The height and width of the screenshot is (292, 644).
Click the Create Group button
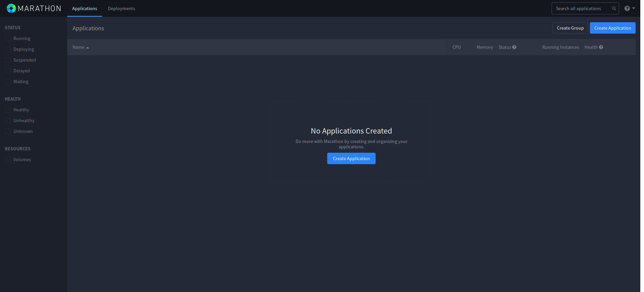pyautogui.click(x=570, y=28)
